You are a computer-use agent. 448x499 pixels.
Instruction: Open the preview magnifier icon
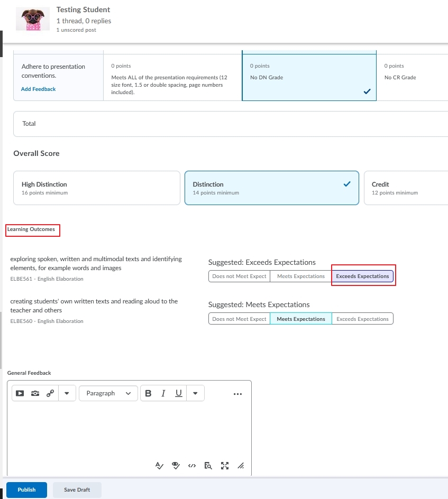point(208,466)
